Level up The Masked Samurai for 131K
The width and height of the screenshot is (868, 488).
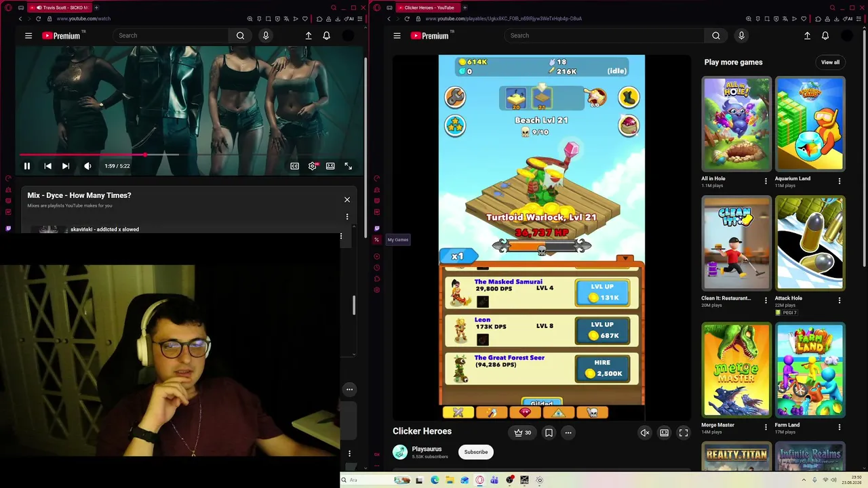[x=602, y=292]
